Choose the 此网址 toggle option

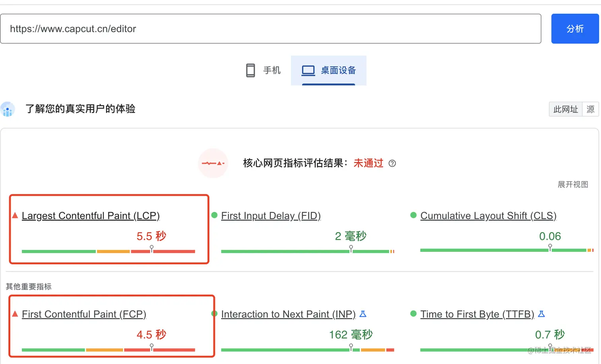[566, 109]
